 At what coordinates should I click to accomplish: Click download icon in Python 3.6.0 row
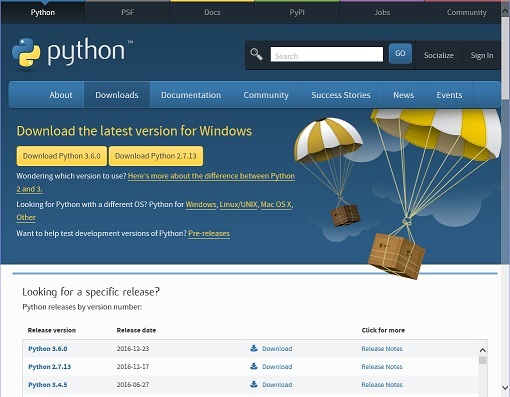254,348
